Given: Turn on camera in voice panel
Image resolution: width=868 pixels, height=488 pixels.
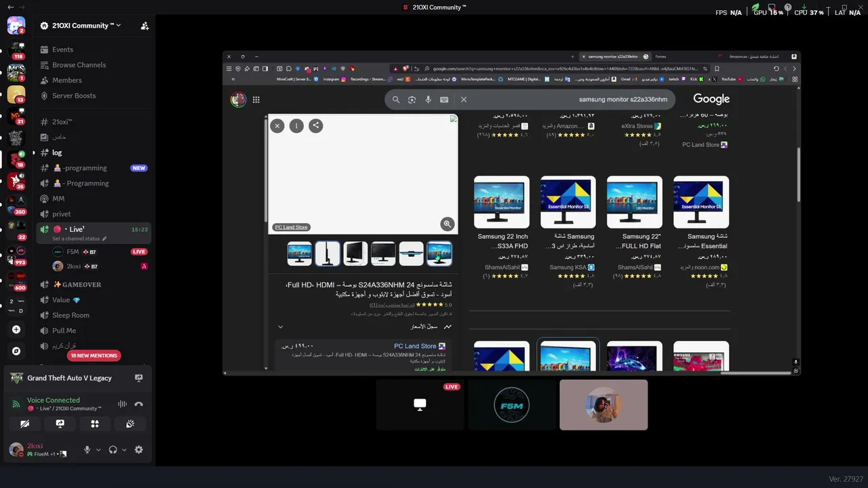Looking at the screenshot, I should point(25,424).
